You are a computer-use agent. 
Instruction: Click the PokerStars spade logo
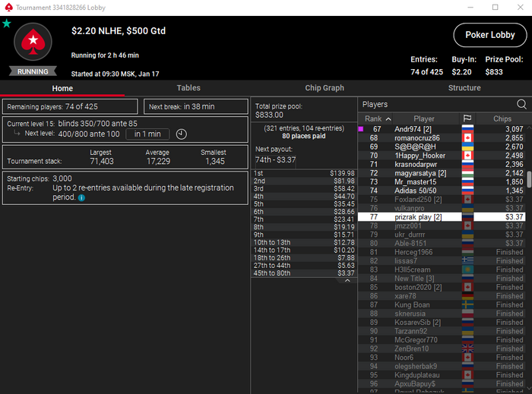pos(33,42)
